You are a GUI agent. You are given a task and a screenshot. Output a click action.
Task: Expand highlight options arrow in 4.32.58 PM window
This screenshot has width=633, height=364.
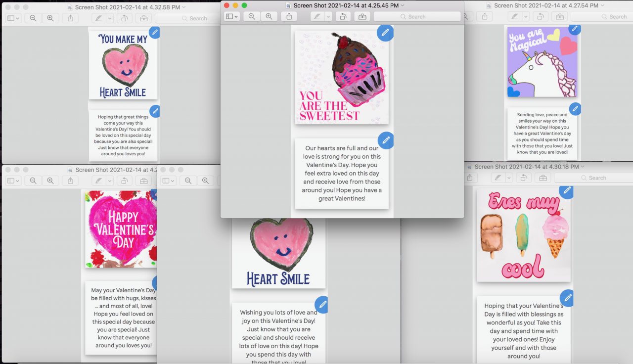[110, 18]
